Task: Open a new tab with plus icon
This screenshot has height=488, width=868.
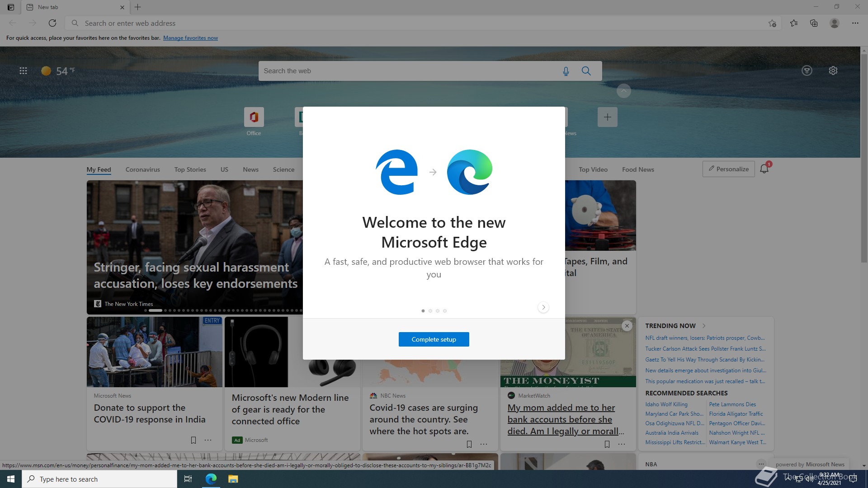Action: (138, 7)
